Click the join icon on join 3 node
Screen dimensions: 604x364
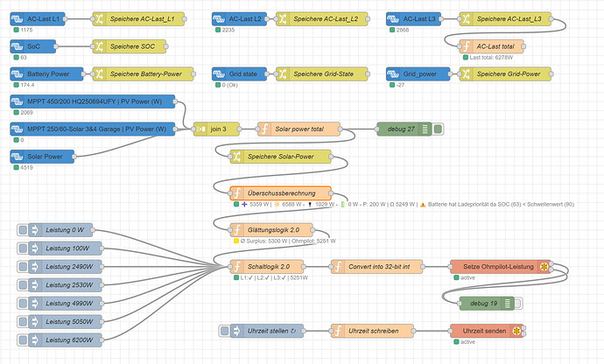[200, 129]
